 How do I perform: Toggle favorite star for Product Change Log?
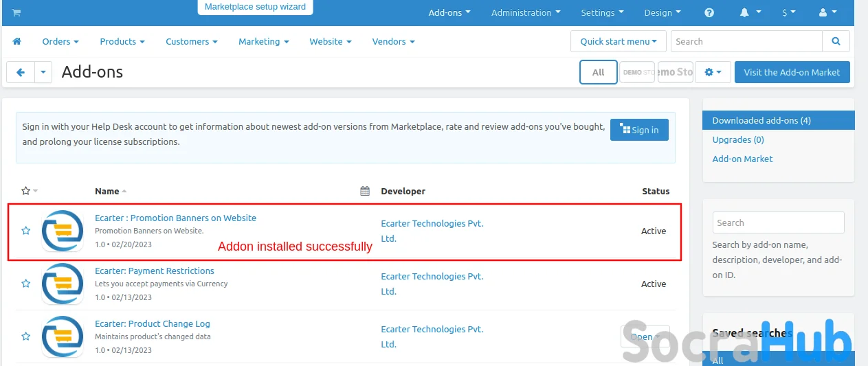click(x=26, y=336)
